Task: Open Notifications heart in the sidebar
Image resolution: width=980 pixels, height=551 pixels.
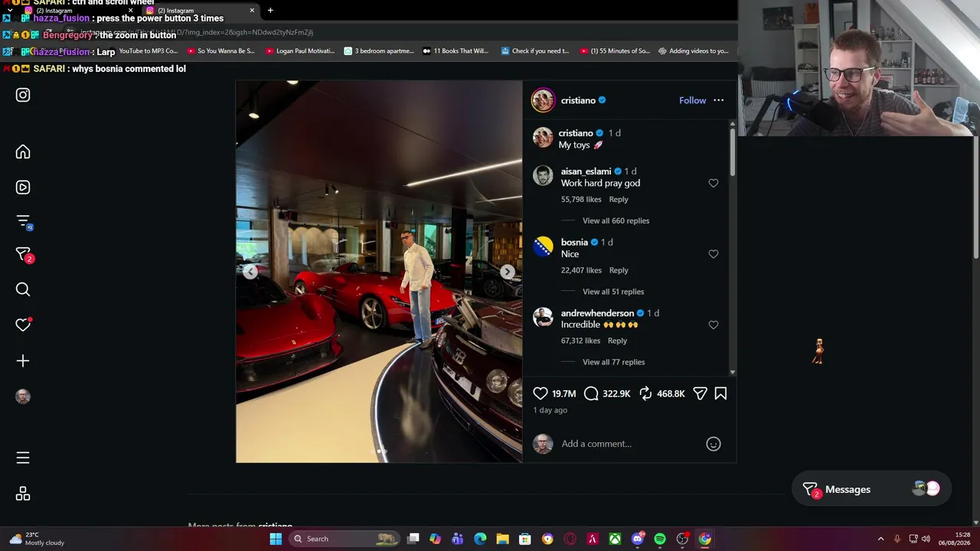Action: tap(23, 325)
